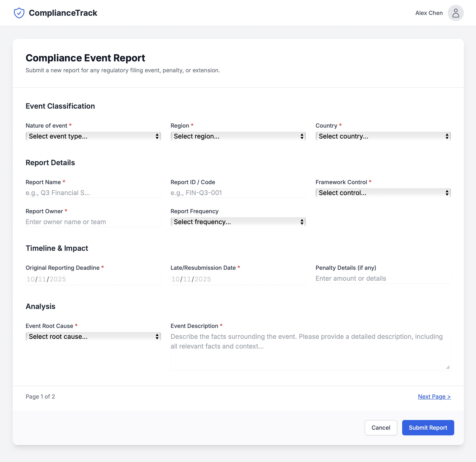Click the Timeline & Impact section heading
This screenshot has width=476, height=462.
point(57,248)
